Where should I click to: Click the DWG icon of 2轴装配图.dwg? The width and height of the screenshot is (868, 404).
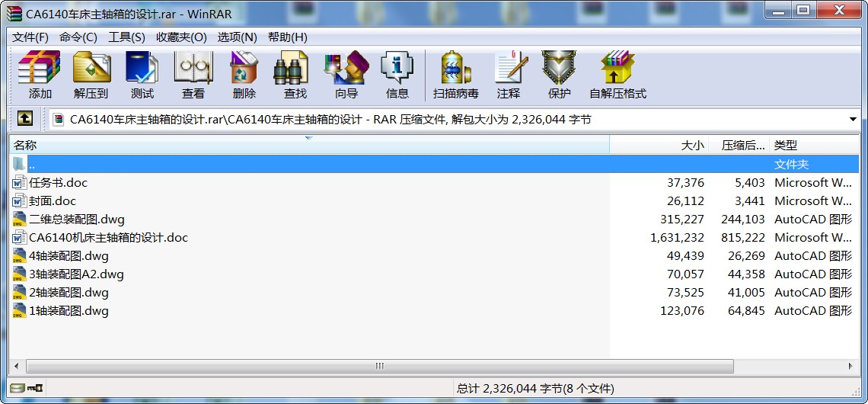click(x=19, y=292)
